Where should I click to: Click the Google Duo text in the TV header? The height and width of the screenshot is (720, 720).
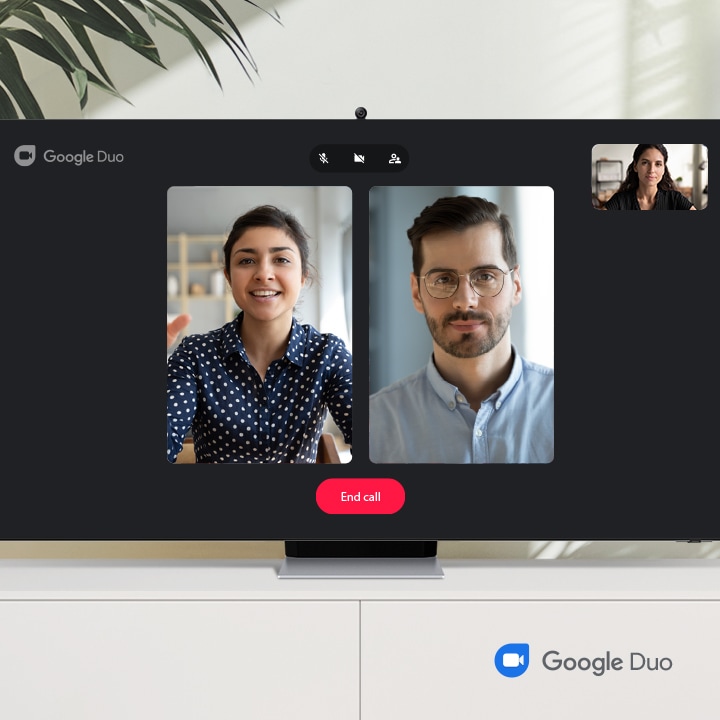(84, 157)
